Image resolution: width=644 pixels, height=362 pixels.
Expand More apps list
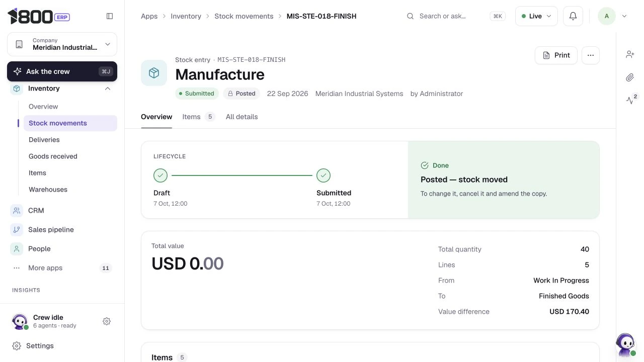(x=62, y=268)
